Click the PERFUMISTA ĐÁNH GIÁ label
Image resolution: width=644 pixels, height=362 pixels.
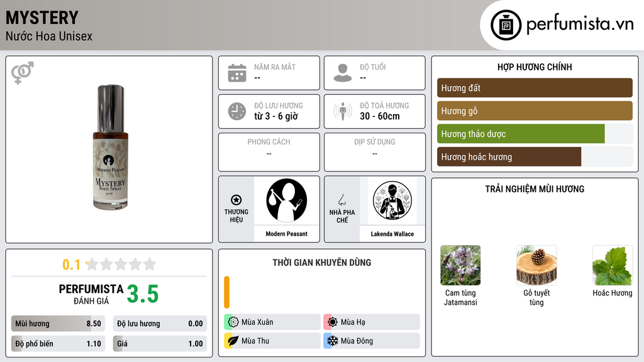(x=91, y=294)
